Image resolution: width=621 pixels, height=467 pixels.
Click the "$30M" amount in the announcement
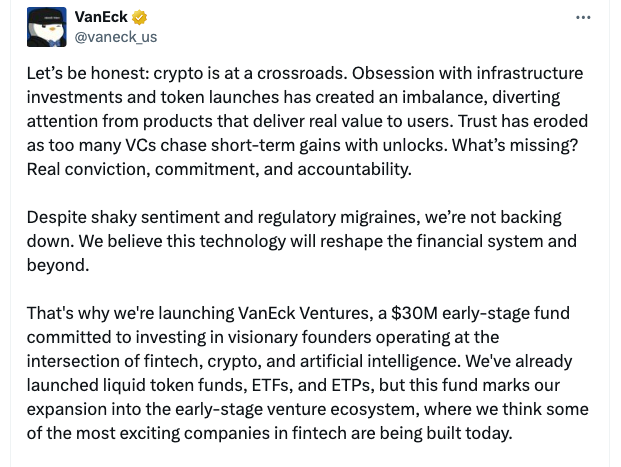point(414,313)
